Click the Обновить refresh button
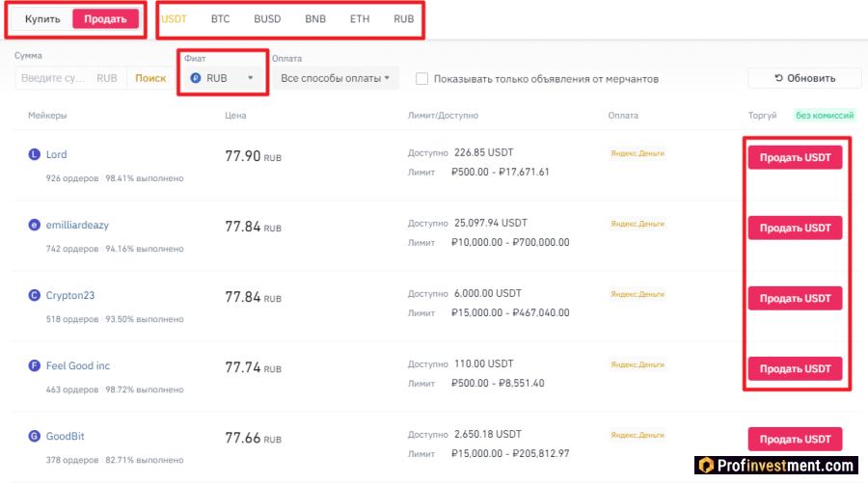Image resolution: width=868 pixels, height=484 pixels. click(x=805, y=78)
